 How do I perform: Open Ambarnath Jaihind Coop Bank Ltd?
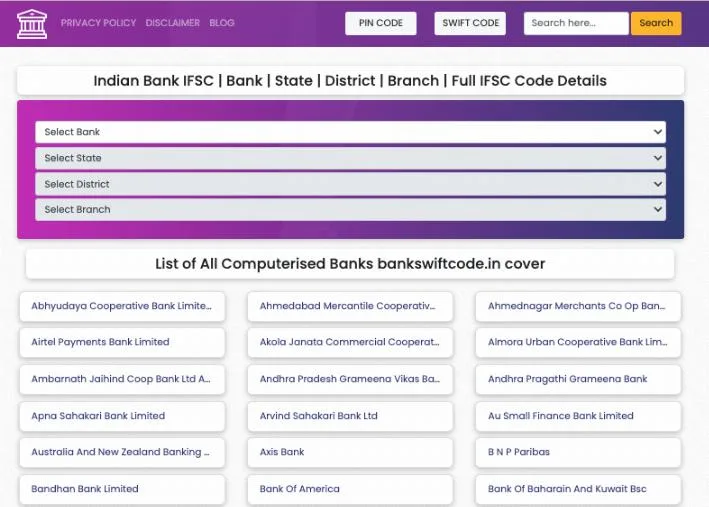pyautogui.click(x=122, y=379)
